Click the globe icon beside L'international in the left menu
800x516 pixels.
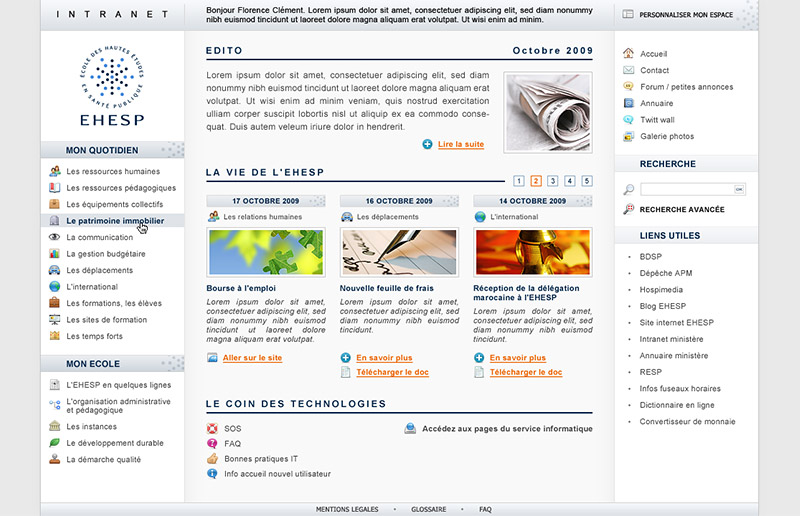pos(55,286)
